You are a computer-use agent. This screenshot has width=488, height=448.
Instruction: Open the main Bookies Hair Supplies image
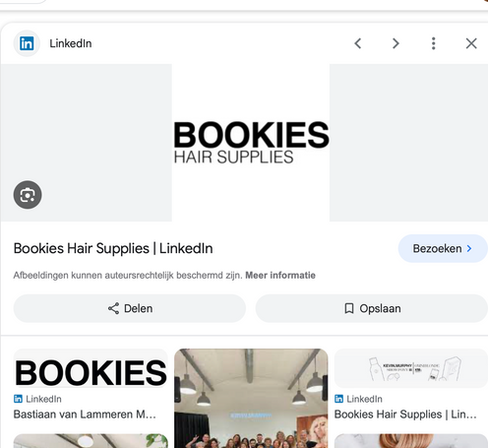click(x=251, y=143)
